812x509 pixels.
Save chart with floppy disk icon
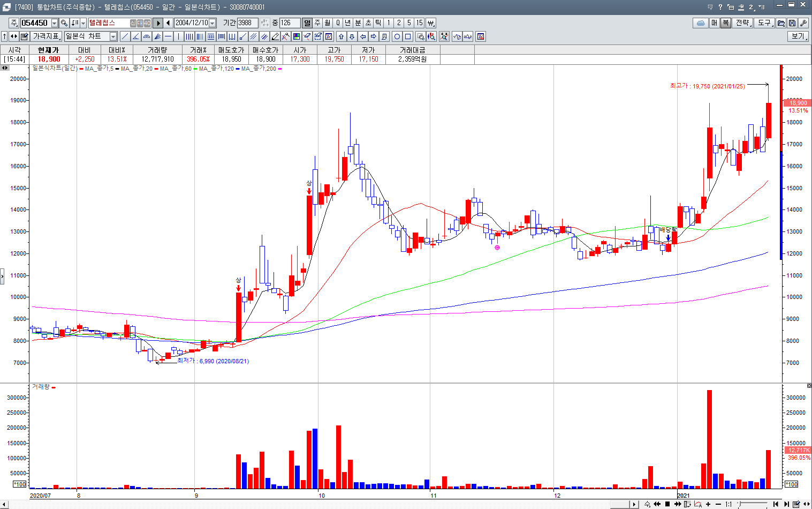[x=792, y=23]
